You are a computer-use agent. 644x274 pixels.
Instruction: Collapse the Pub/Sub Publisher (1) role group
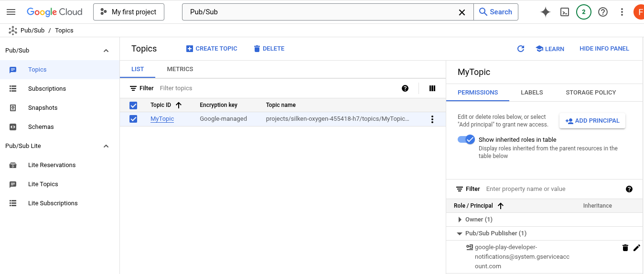point(460,233)
